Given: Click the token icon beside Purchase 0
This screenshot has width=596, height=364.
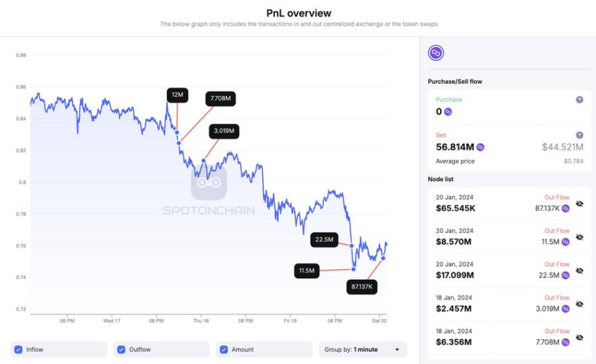Looking at the screenshot, I should [x=448, y=112].
